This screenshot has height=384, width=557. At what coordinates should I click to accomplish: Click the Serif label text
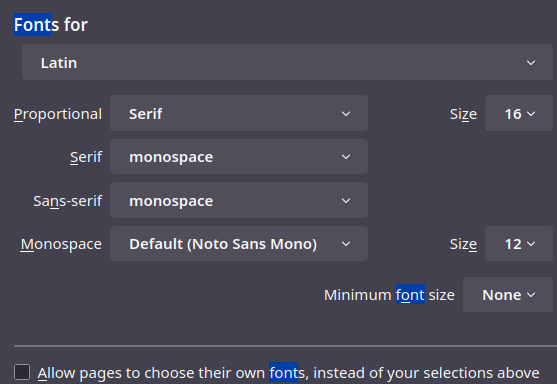[x=86, y=157]
